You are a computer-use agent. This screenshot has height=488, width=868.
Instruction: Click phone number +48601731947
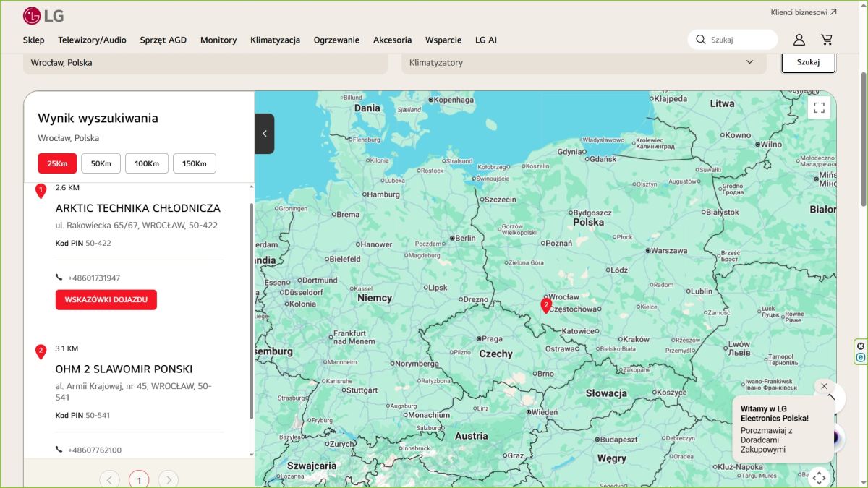click(x=94, y=278)
